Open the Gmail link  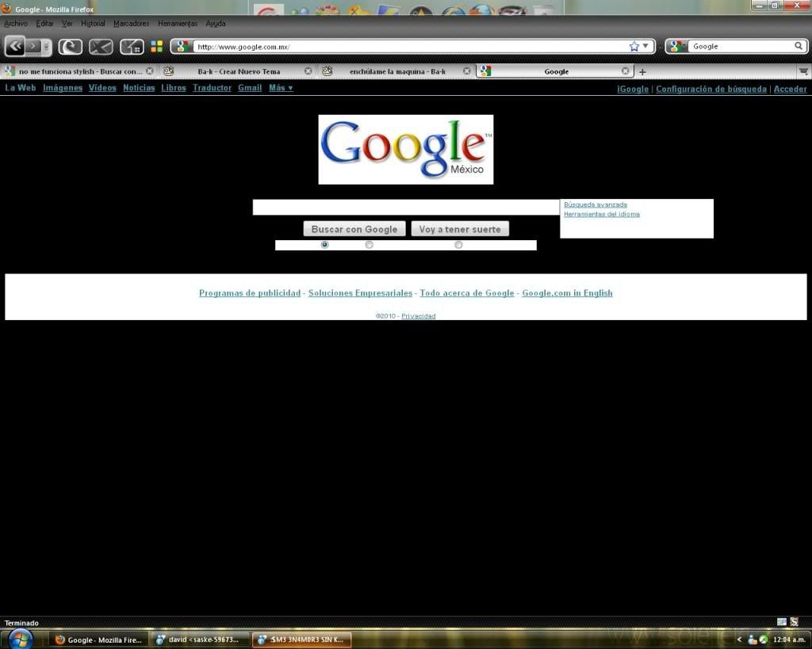click(250, 87)
